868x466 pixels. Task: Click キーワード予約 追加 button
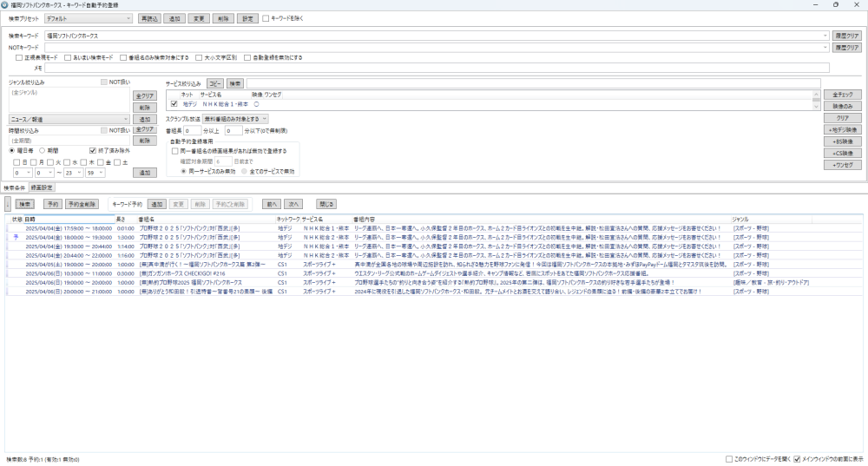point(157,204)
